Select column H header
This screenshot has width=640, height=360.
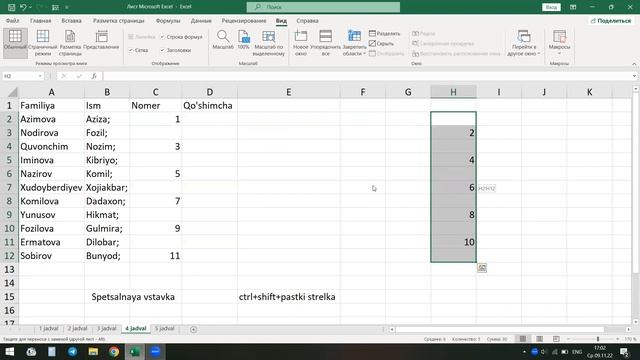453,92
